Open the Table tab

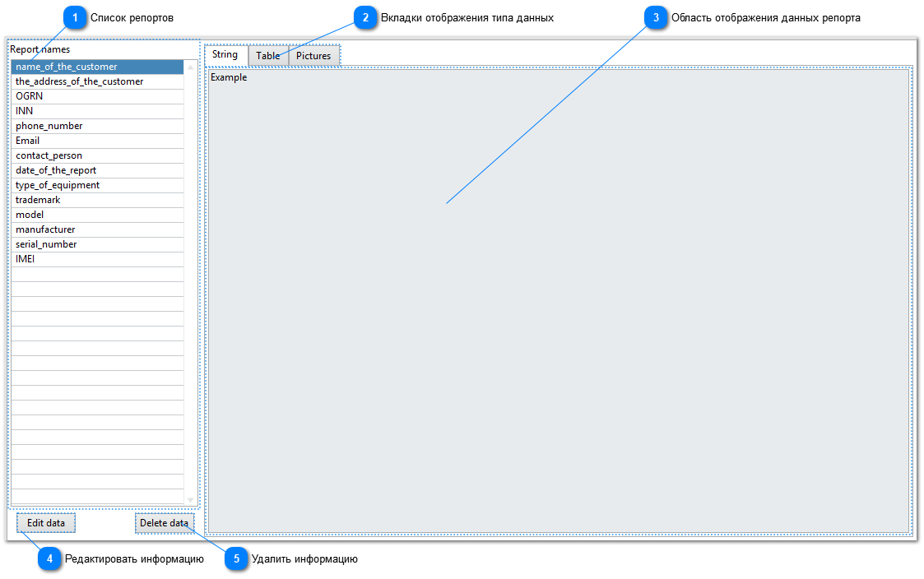267,56
